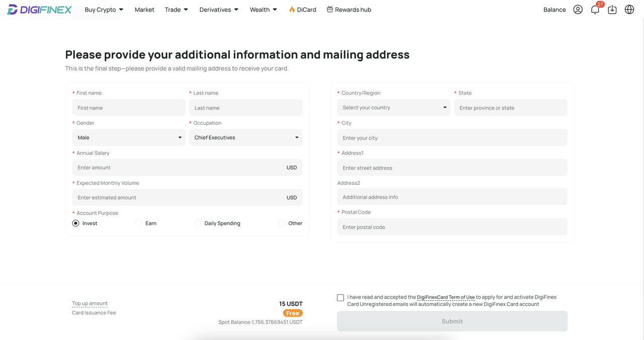
Task: Click the Last name input field
Action: (246, 108)
